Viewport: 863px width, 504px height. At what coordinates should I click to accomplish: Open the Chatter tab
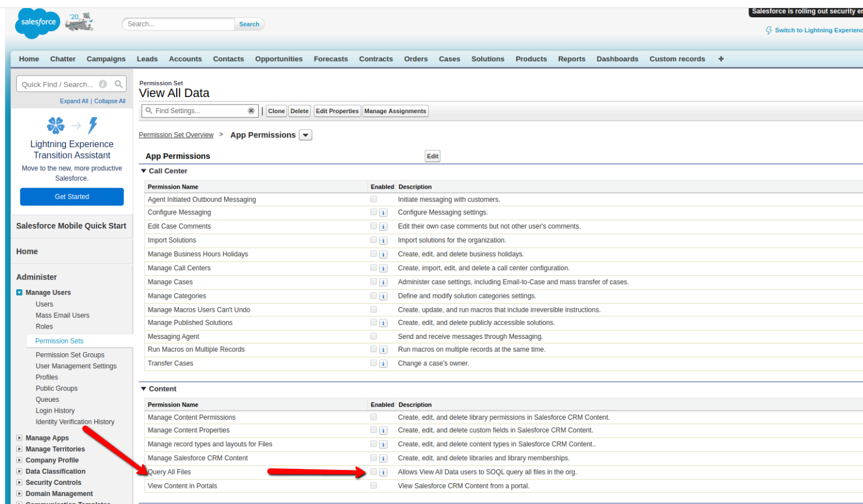click(63, 59)
